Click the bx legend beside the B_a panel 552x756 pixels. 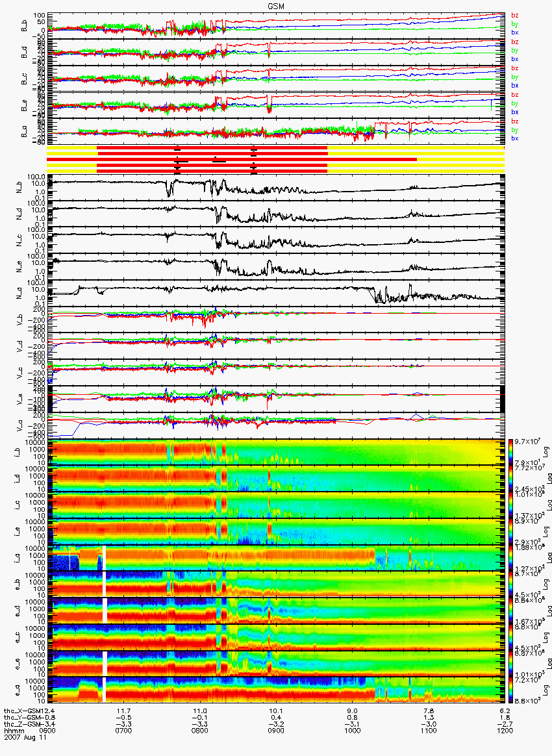(515, 138)
